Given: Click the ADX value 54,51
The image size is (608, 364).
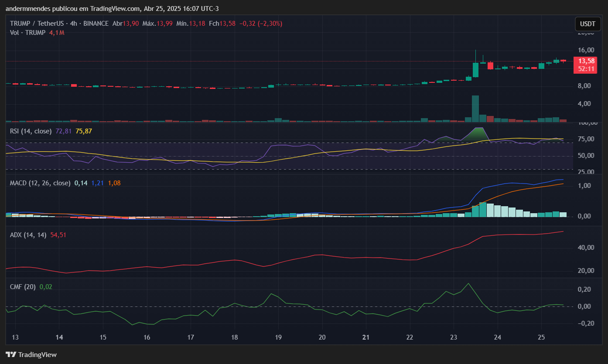Looking at the screenshot, I should coord(58,235).
